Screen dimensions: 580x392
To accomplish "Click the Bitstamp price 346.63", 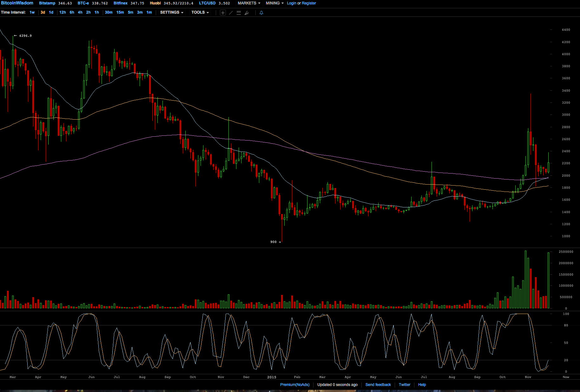I will pyautogui.click(x=65, y=3).
